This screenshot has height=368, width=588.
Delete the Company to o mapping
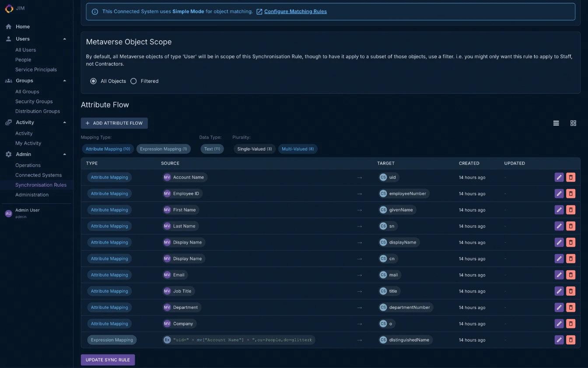[x=570, y=324]
